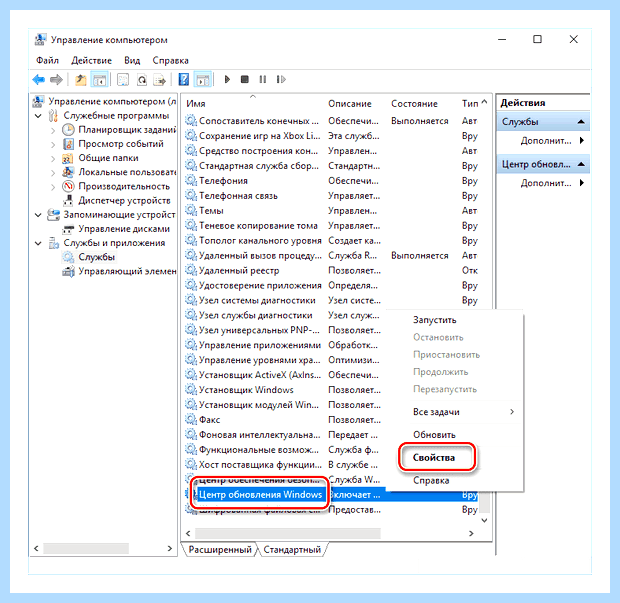Sort by the Описание column header
The height and width of the screenshot is (603, 620).
pos(350,104)
